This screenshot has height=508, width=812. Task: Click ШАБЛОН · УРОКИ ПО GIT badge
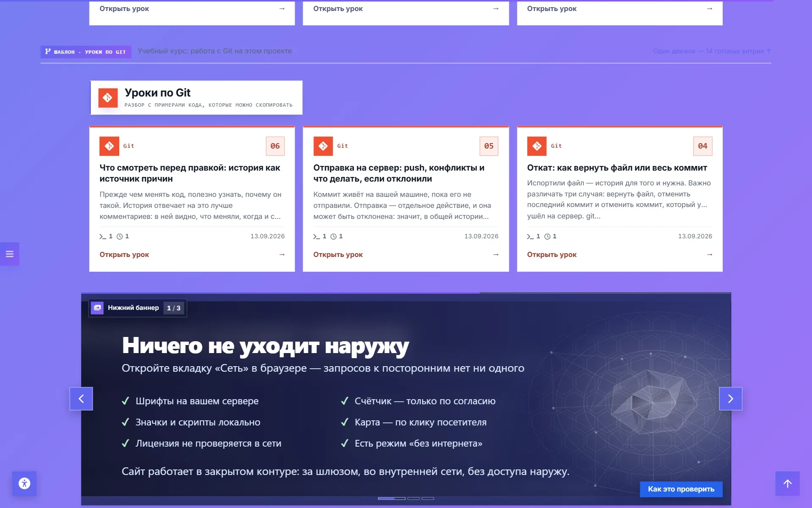tap(86, 52)
